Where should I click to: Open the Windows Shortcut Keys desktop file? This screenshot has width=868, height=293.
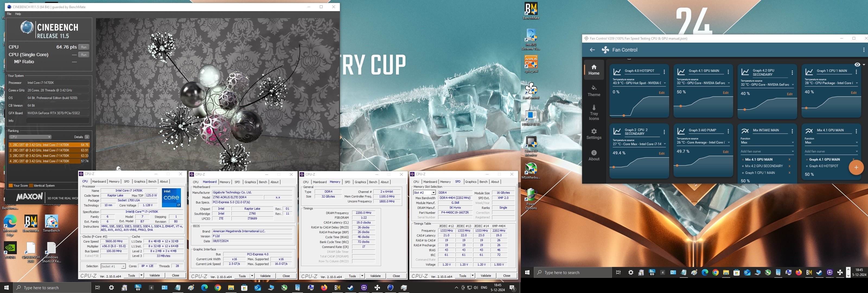(51, 253)
